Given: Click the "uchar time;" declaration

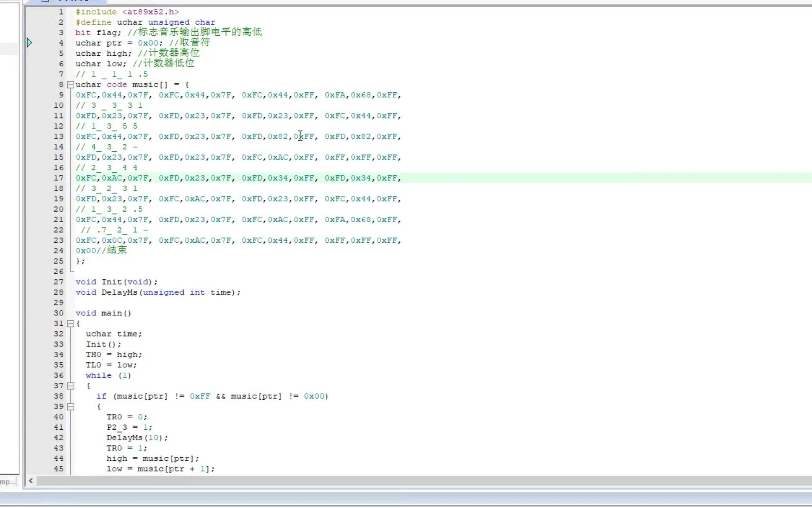Looking at the screenshot, I should coord(114,334).
